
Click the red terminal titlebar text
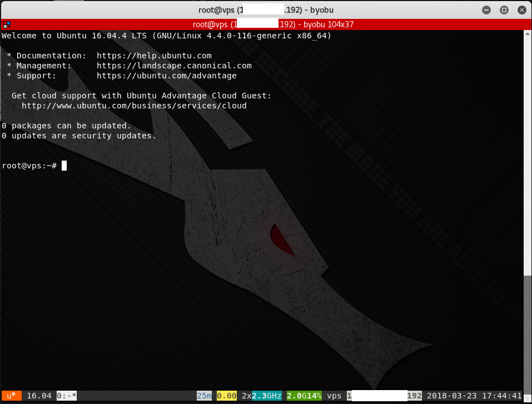(273, 24)
